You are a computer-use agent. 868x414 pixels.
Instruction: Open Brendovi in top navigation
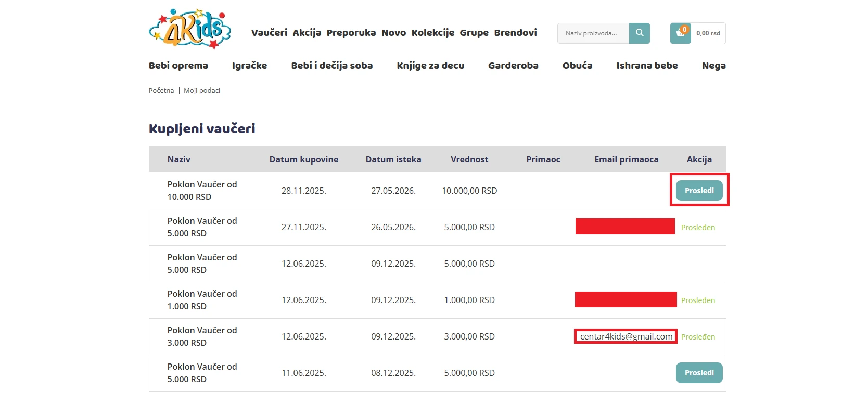point(515,33)
